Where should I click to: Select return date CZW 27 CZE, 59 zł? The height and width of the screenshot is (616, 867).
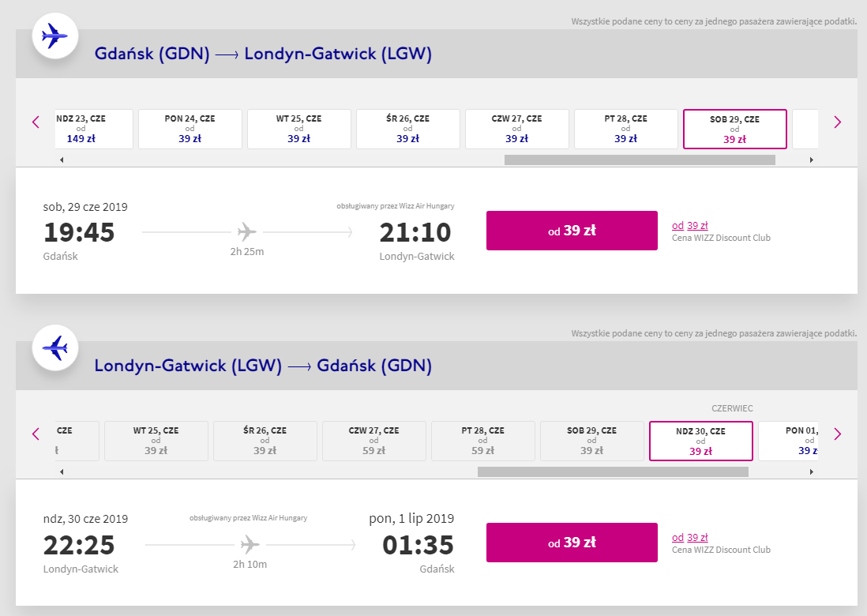374,441
